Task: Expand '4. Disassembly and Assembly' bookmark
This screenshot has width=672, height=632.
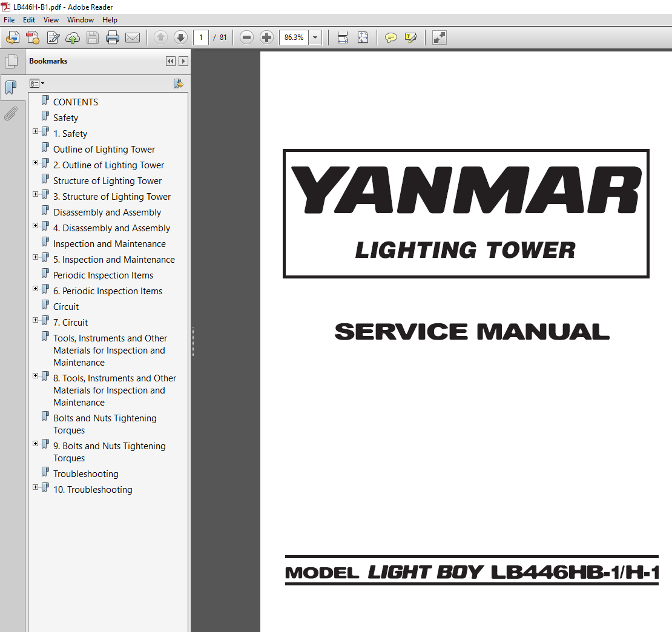Action: [x=36, y=226]
